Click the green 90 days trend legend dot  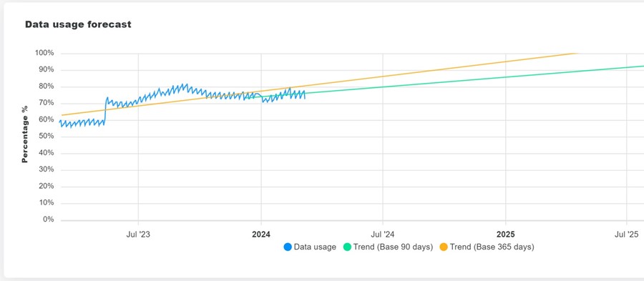pos(347,247)
